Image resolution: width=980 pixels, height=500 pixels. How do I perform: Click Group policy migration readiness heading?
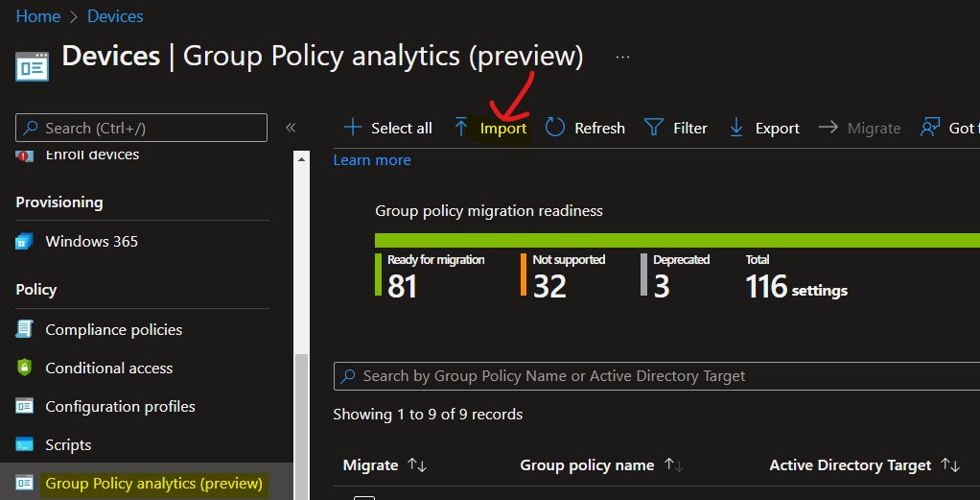[x=489, y=211]
